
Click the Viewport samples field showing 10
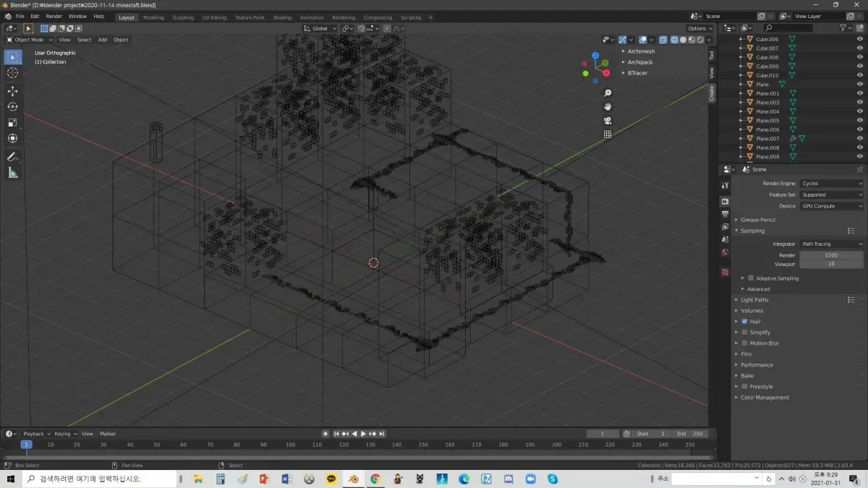tap(831, 264)
